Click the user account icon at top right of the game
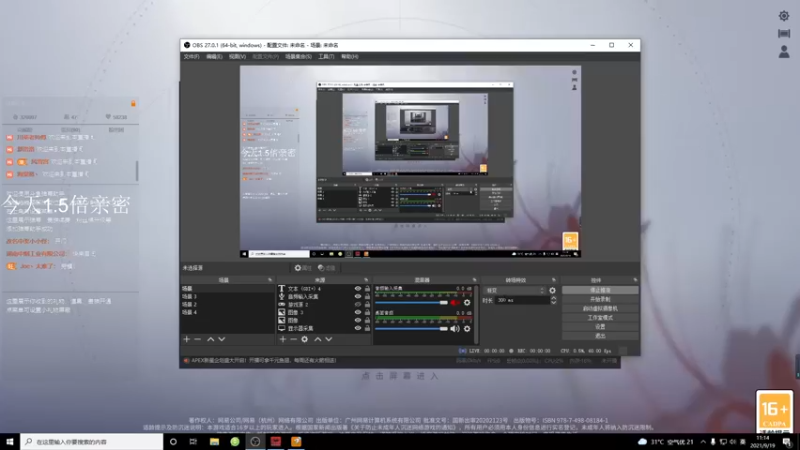Screen dimensions: 800x450 [784, 52]
